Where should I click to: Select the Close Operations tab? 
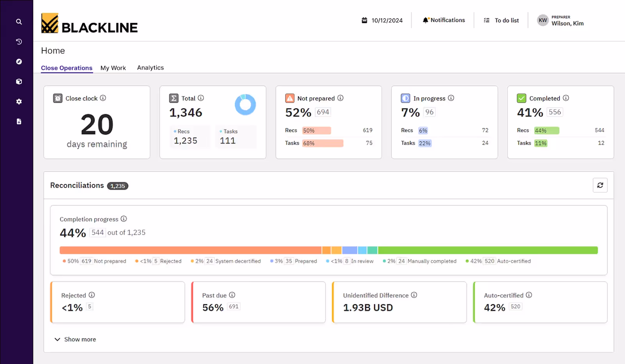coord(66,67)
